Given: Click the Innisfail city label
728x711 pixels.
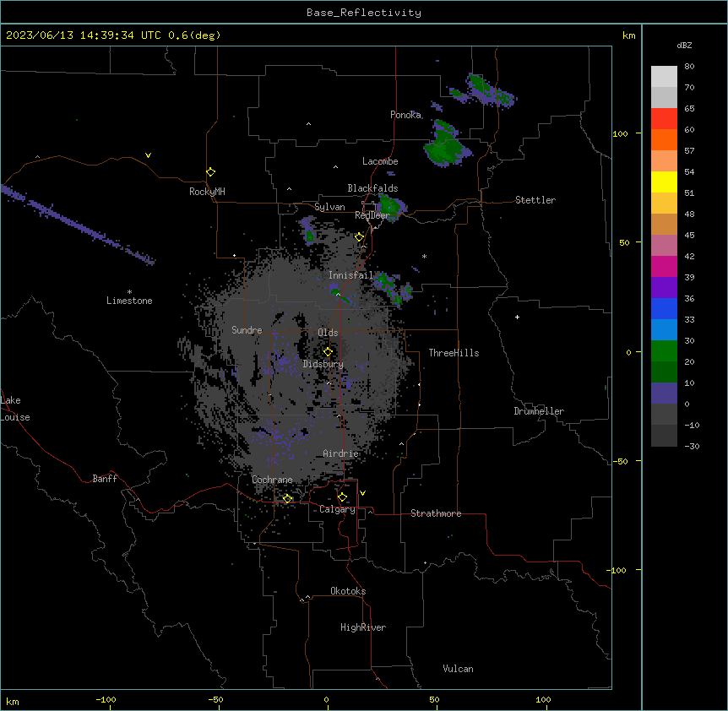Looking at the screenshot, I should [350, 275].
